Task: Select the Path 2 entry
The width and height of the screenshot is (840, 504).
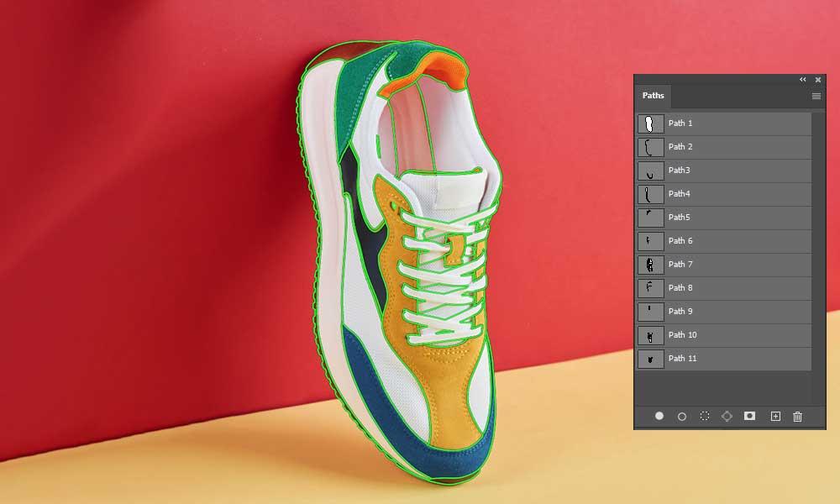Action: [x=722, y=147]
